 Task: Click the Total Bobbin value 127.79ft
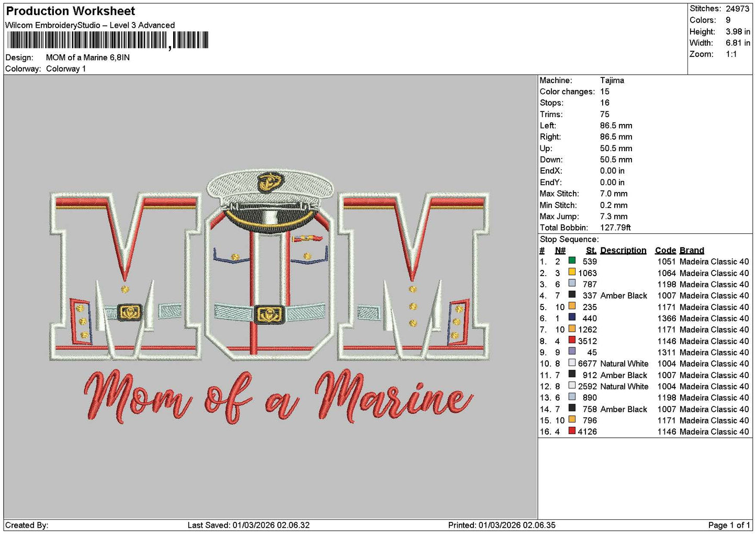click(615, 228)
